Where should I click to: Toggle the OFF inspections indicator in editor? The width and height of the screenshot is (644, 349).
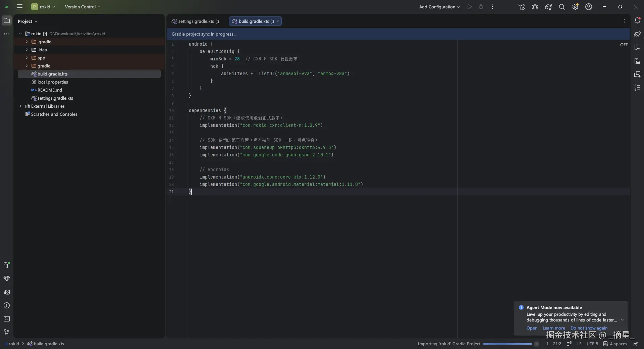coord(624,45)
